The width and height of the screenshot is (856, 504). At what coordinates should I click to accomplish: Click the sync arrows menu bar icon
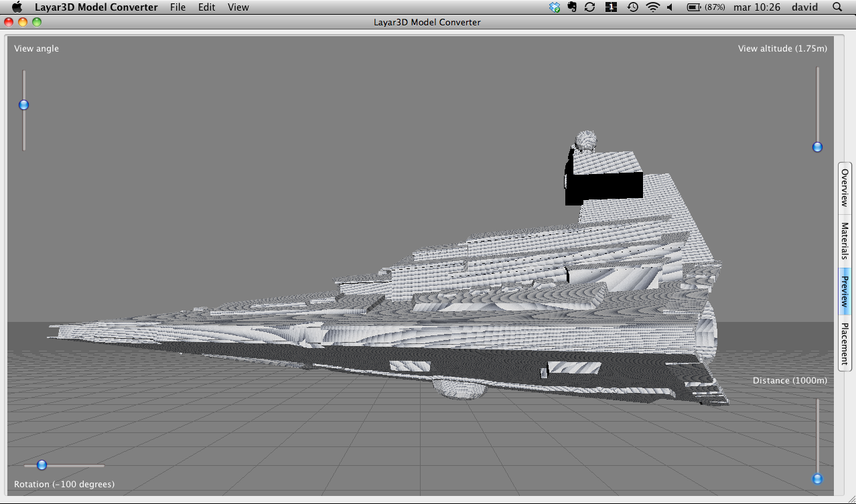590,7
